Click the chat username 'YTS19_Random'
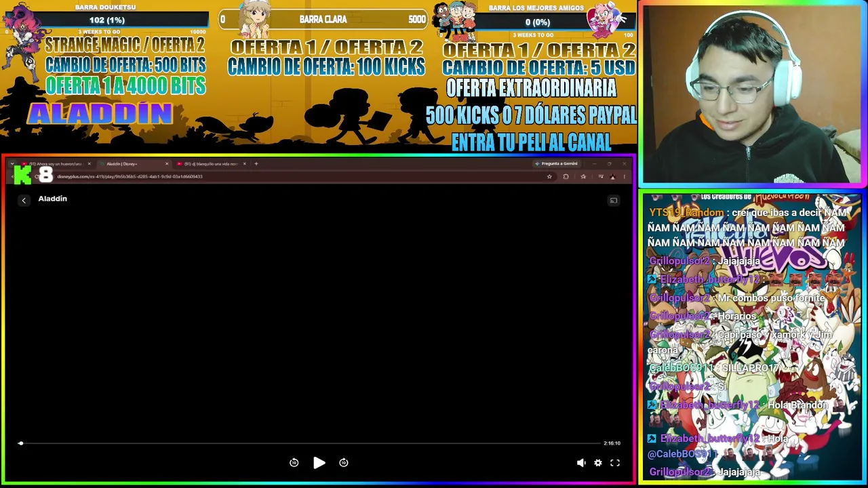 point(686,213)
